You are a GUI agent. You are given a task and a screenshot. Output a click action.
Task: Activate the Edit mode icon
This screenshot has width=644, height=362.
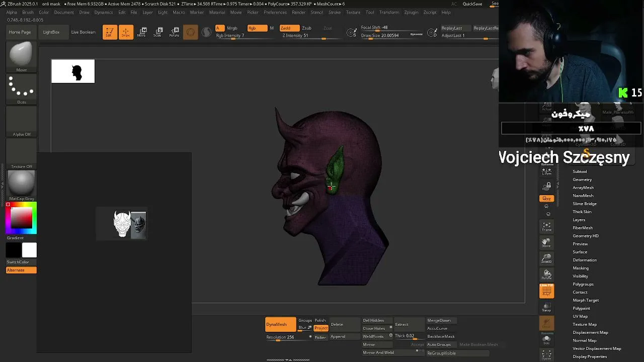[110, 32]
